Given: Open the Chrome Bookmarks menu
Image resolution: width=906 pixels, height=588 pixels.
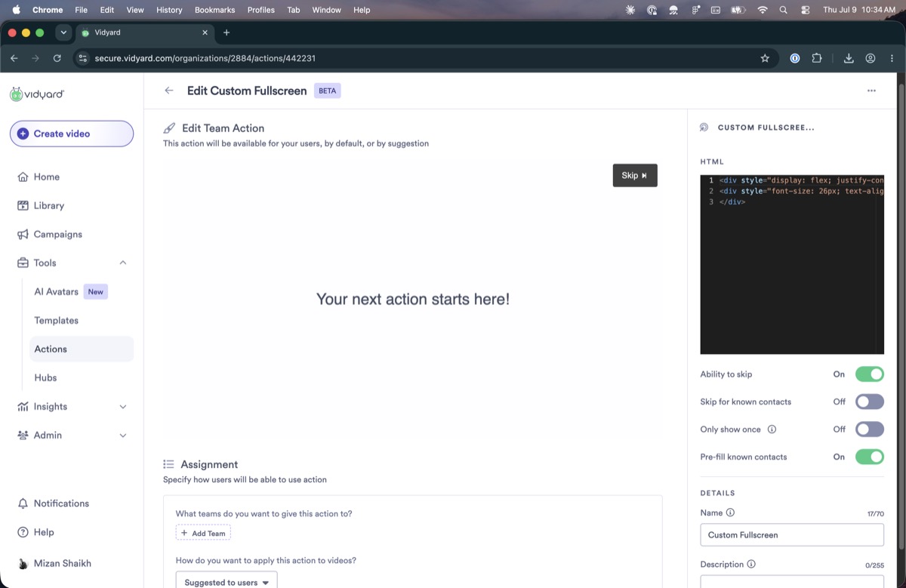Looking at the screenshot, I should [214, 10].
